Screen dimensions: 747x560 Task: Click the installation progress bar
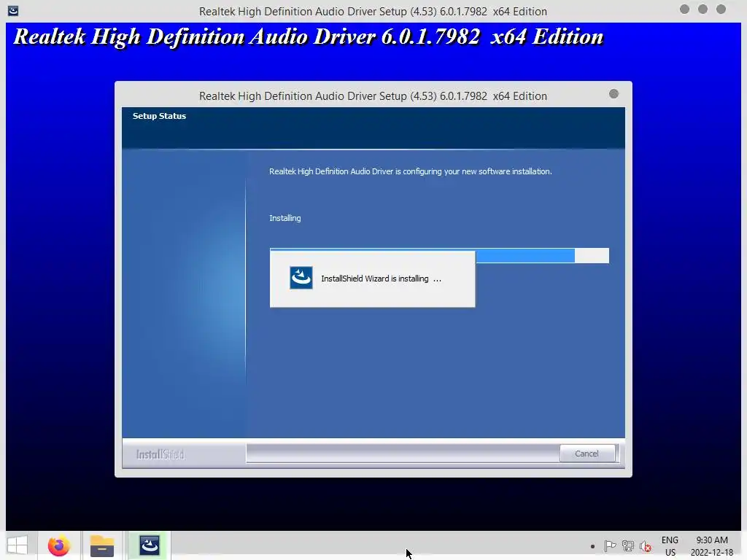(x=439, y=255)
